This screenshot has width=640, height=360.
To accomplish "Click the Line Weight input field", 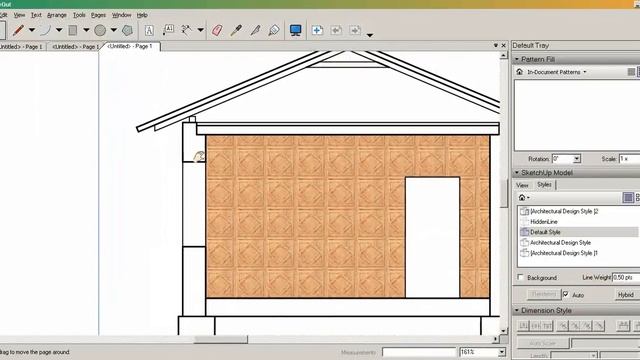I will pos(626,278).
